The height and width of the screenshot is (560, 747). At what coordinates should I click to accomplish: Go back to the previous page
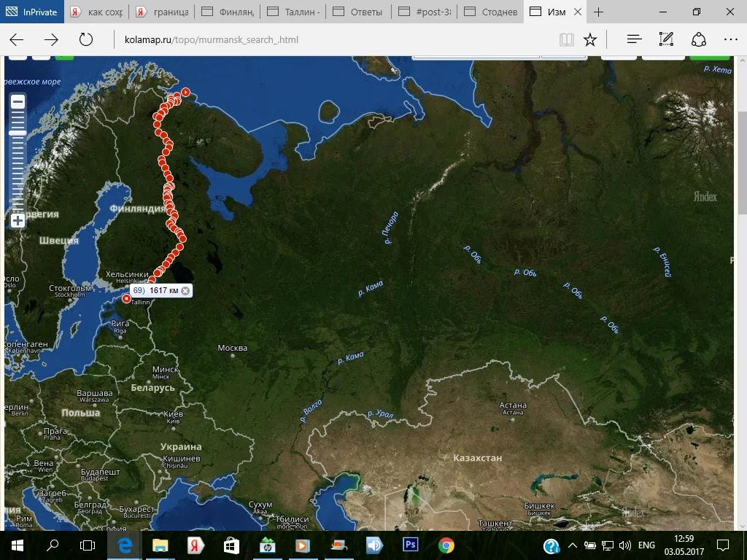click(17, 39)
